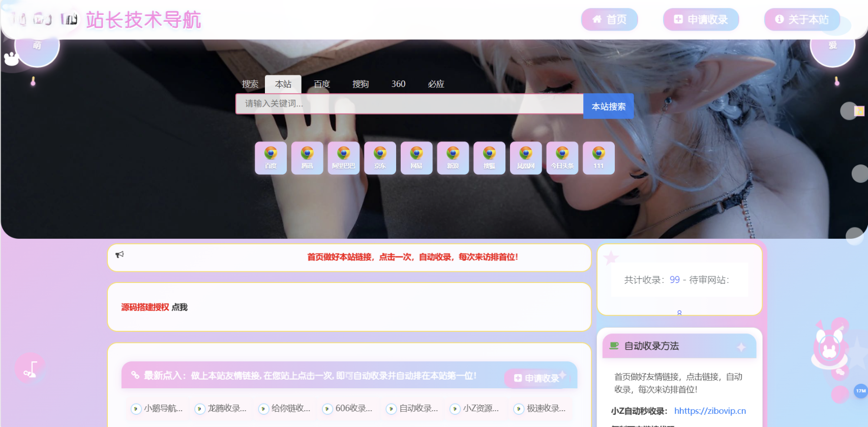Click the 17M blue badge icon
The width and height of the screenshot is (868, 427).
coord(860,391)
